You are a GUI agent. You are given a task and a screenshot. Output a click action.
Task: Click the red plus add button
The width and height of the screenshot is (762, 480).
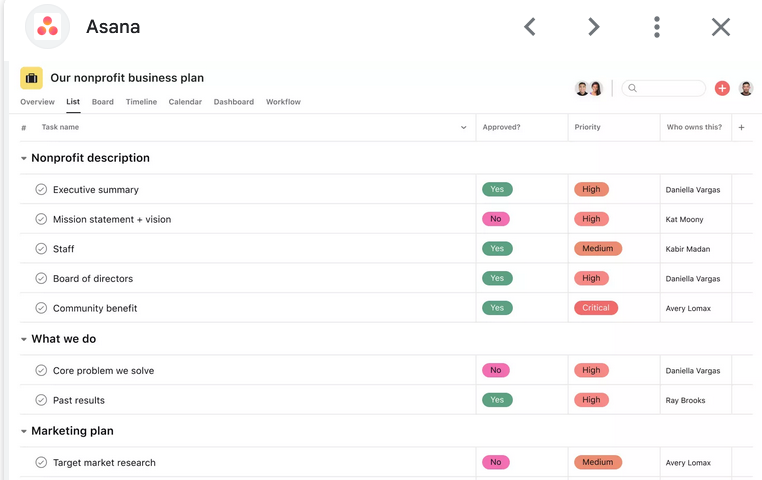click(x=722, y=88)
